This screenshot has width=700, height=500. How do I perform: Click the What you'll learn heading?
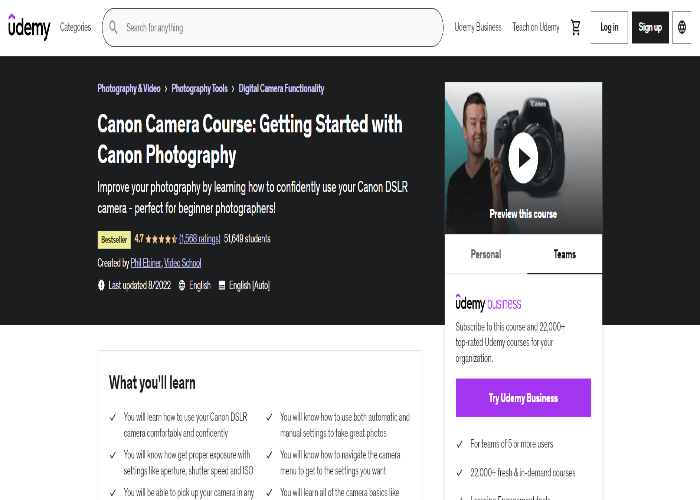pos(152,383)
